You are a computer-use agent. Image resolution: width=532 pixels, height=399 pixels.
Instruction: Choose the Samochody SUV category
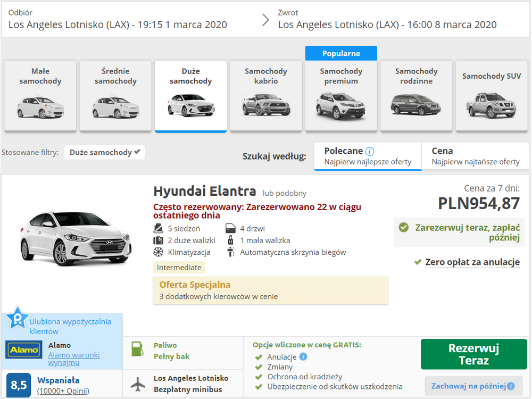(x=492, y=96)
